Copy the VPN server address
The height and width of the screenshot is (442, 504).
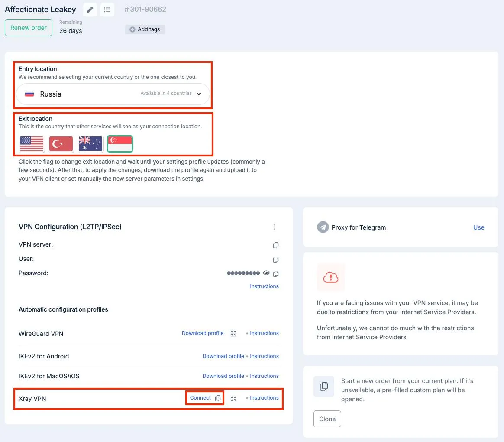coord(276,245)
